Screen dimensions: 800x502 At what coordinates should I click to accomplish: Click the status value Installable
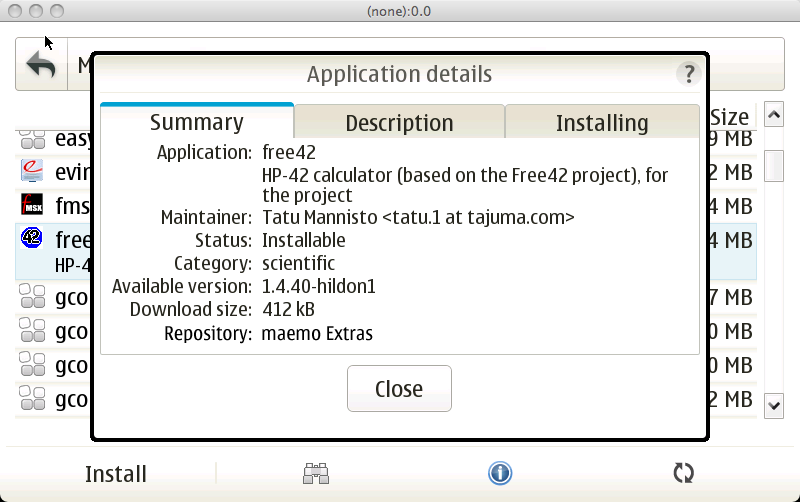304,240
